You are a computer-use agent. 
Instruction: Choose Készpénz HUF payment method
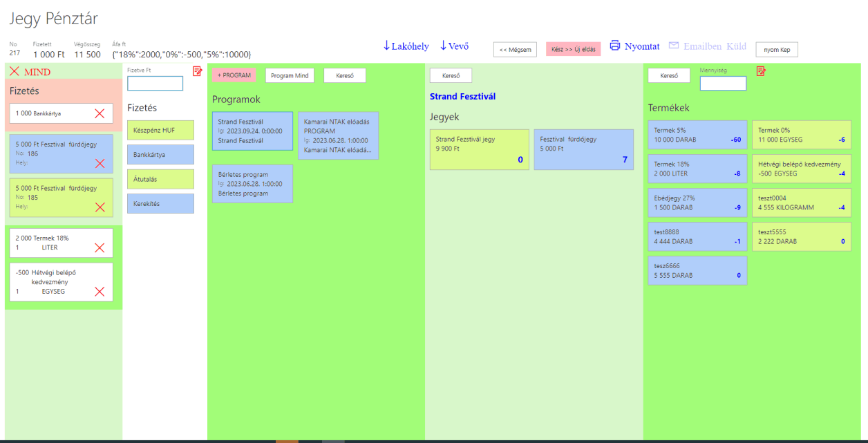[x=160, y=130]
